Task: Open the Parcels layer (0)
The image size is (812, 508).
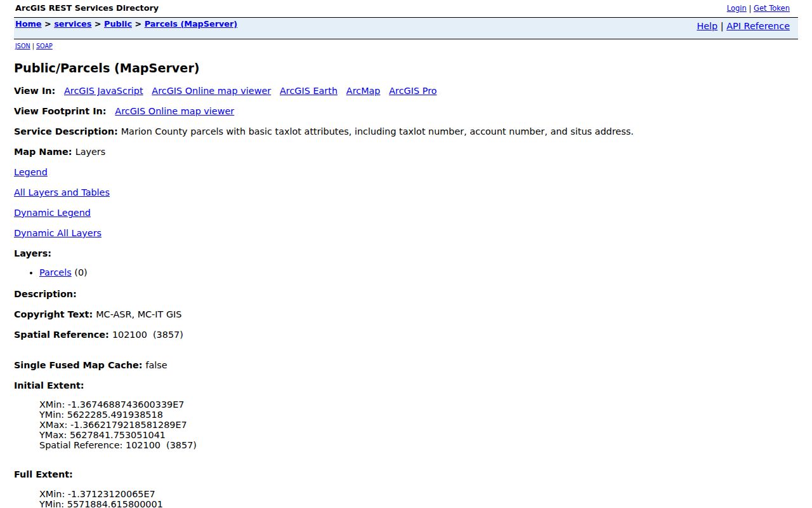Action: coord(55,272)
